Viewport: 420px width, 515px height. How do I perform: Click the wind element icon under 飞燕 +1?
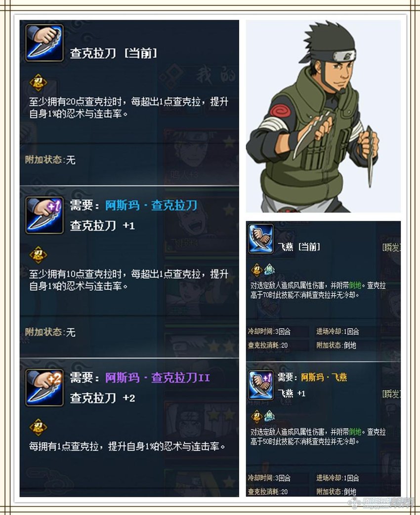click(269, 416)
